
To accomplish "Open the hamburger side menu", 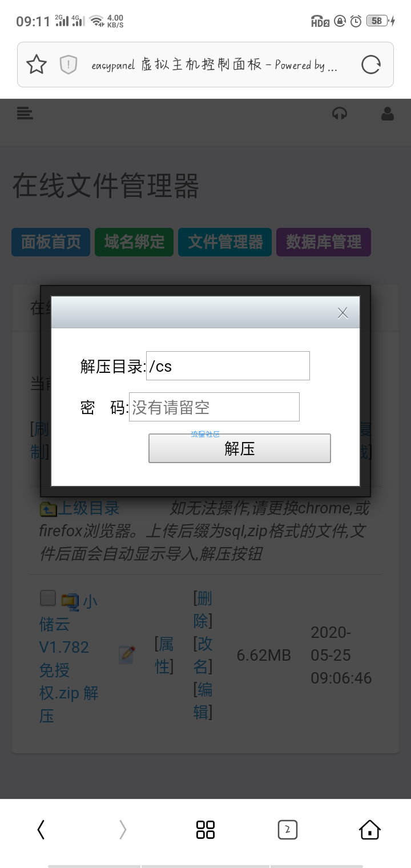I will [x=25, y=113].
